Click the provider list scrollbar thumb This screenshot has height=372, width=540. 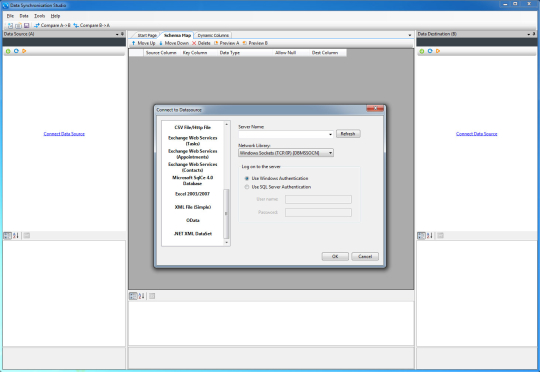tap(226, 214)
